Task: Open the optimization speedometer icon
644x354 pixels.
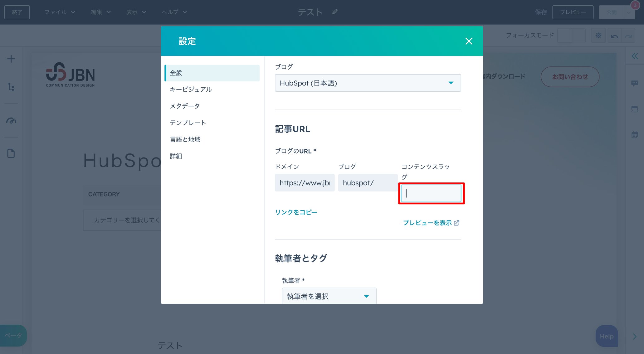Action: click(x=11, y=121)
